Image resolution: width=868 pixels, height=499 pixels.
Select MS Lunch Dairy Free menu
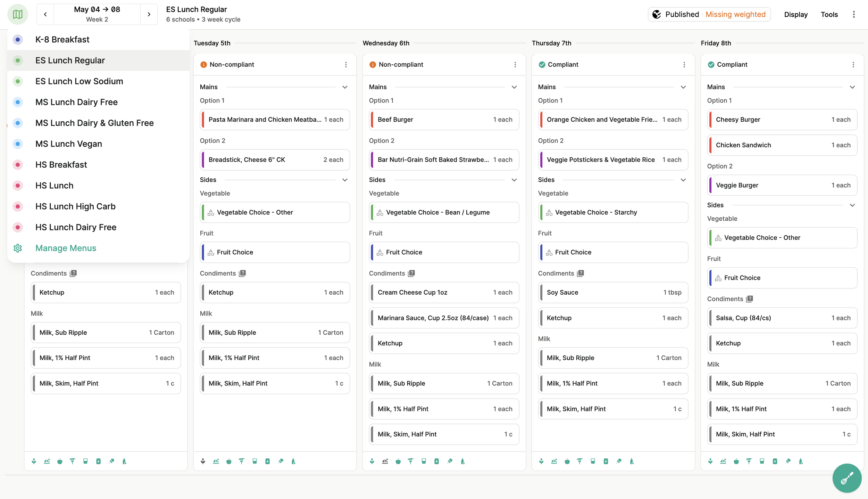[x=98, y=102]
